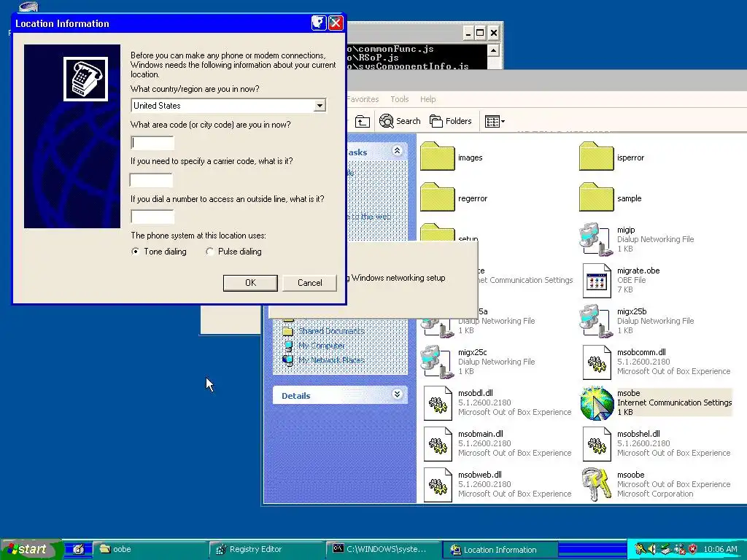The image size is (747, 560).
Task: Select Pulse dialing radio button
Action: click(x=209, y=252)
